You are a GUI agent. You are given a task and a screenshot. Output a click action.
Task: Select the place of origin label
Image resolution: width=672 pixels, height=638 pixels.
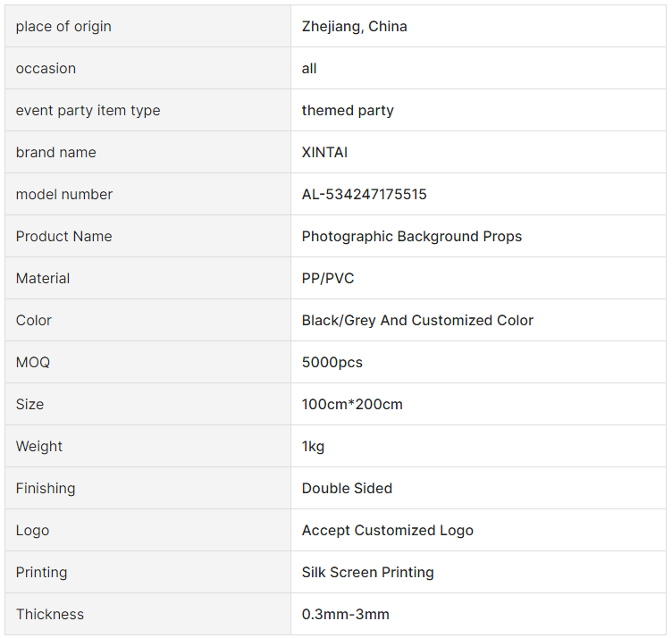pos(63,27)
